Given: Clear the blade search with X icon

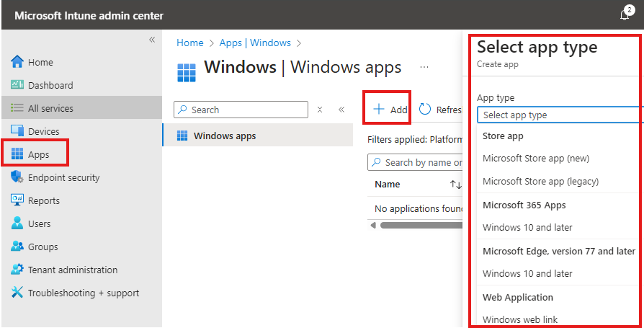Looking at the screenshot, I should [x=320, y=110].
